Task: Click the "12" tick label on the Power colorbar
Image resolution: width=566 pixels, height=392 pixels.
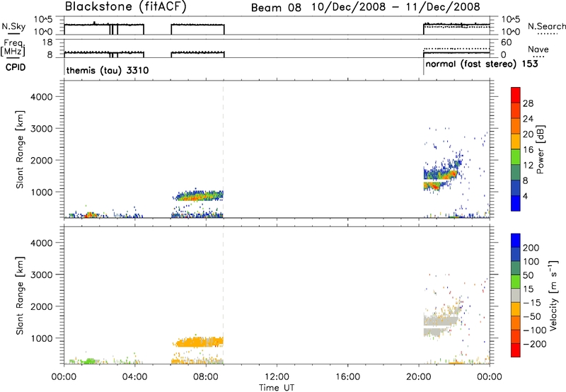Action: (x=528, y=166)
